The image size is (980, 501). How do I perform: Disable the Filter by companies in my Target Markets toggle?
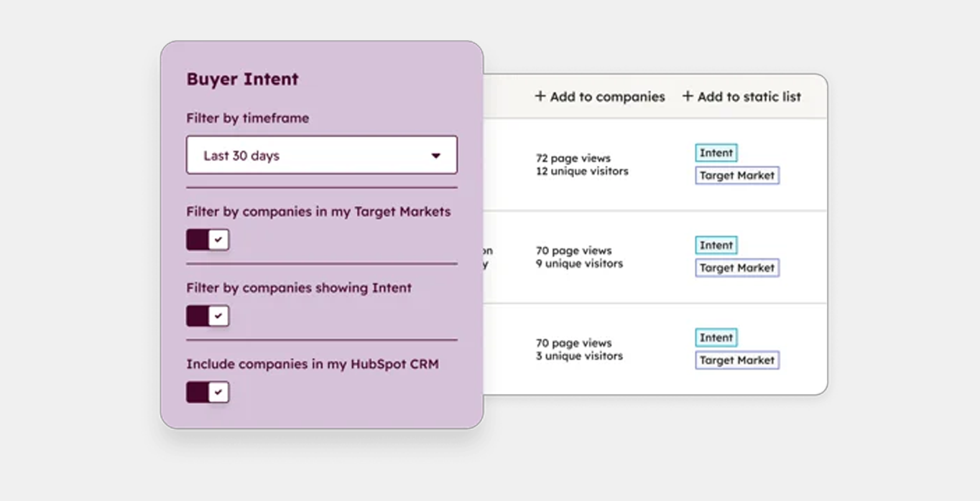point(208,239)
